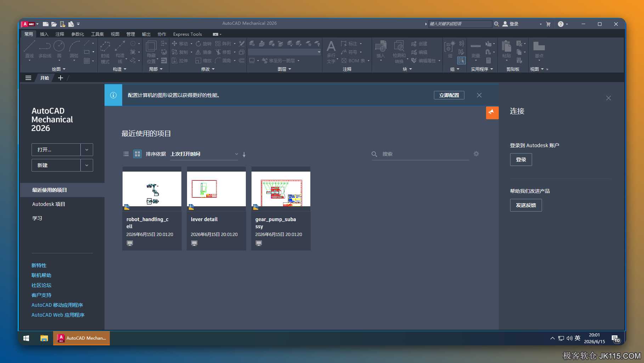This screenshot has width=644, height=363.
Task: Switch recent items to list view
Action: point(126,154)
